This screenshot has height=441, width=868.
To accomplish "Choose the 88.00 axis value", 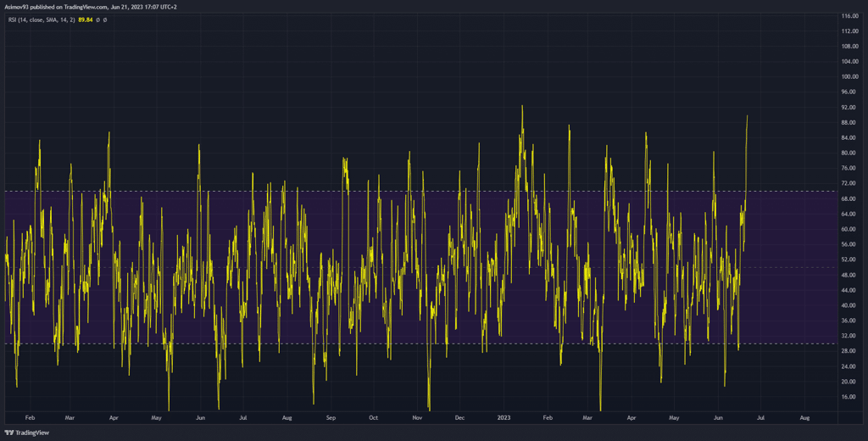I will 849,122.
